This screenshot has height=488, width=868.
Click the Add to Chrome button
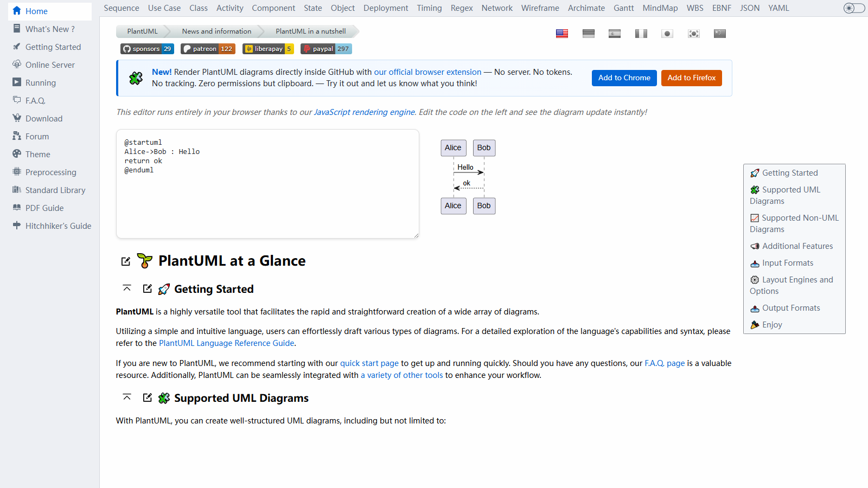[624, 78]
